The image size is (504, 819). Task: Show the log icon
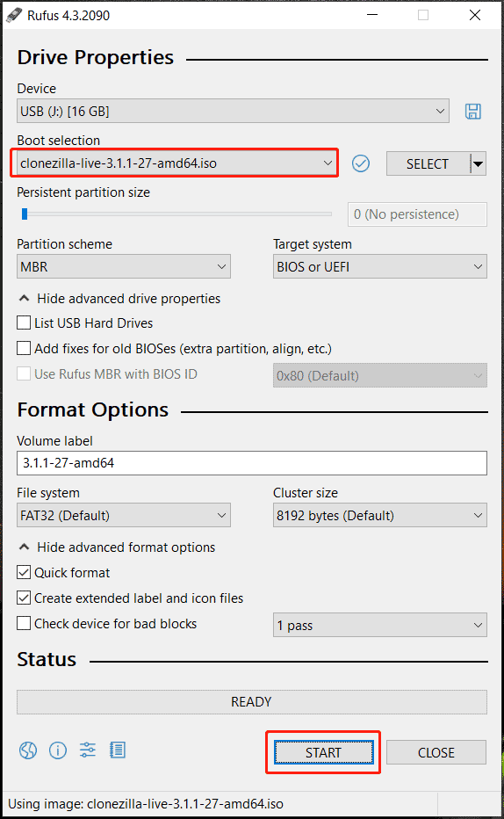(118, 750)
